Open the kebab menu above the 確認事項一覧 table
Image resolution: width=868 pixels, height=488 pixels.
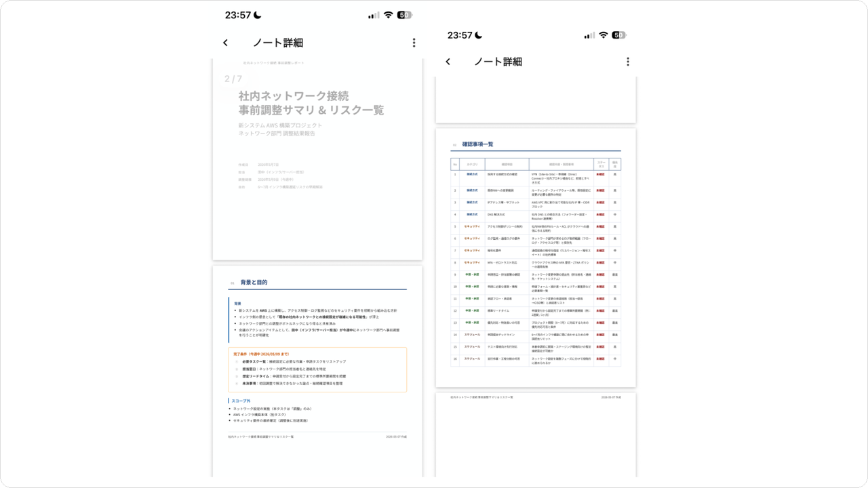pyautogui.click(x=627, y=62)
